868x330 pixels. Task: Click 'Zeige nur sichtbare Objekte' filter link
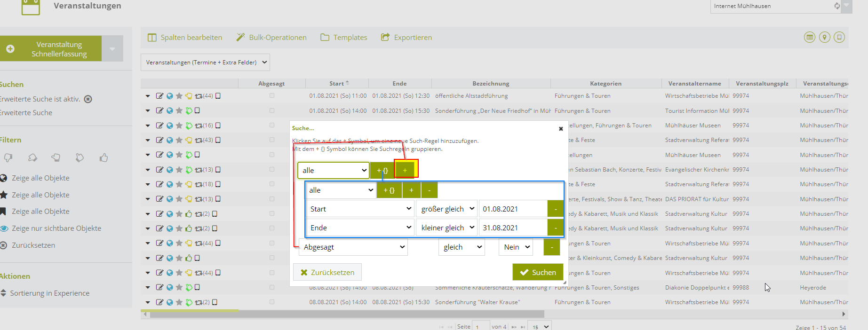click(56, 228)
